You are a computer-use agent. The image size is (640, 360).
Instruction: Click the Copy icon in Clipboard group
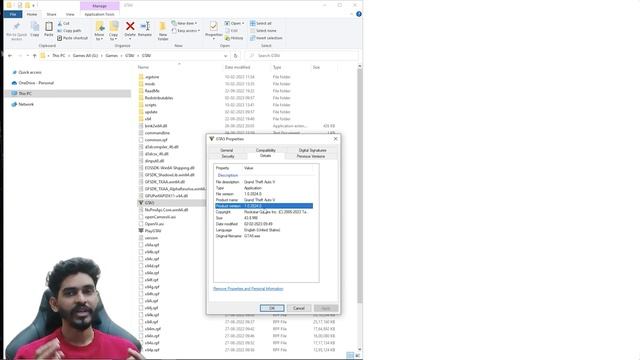[x=35, y=27]
